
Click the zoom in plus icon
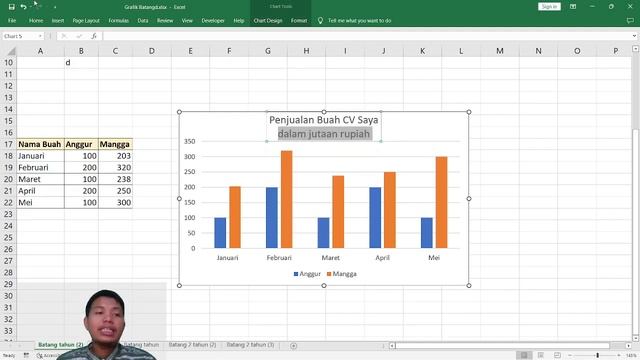tap(619, 356)
